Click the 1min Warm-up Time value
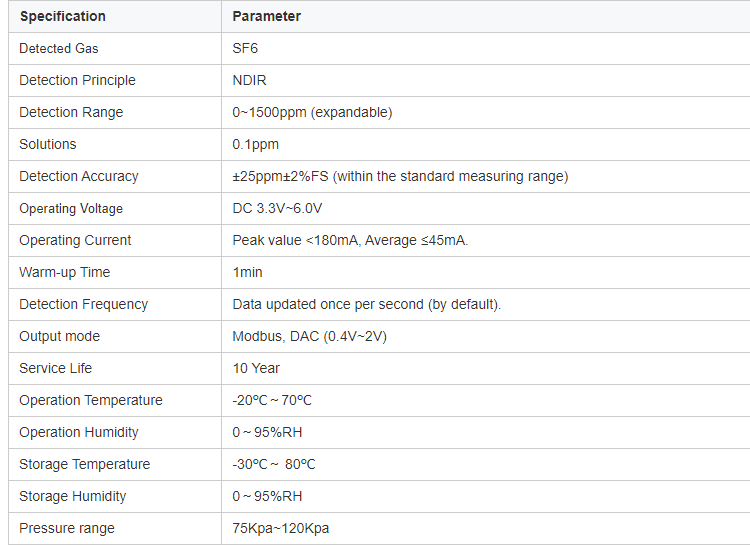750x545 pixels. tap(247, 272)
